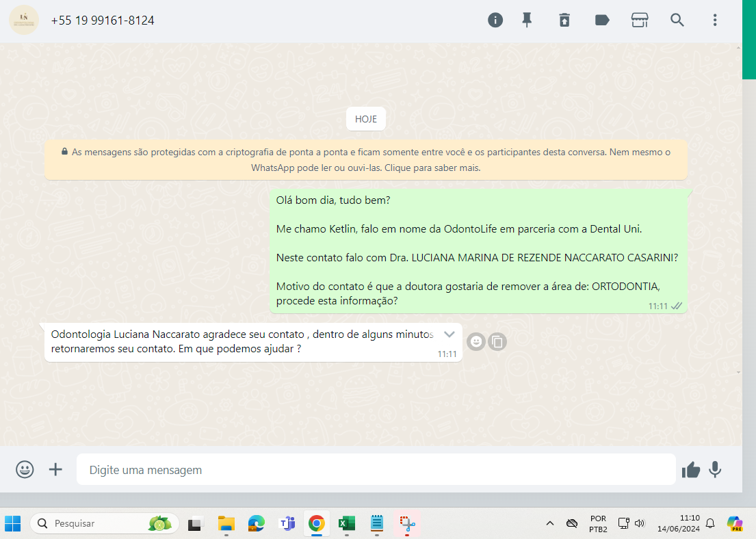Open the storefront catalog icon
Screen dimensions: 756x539
[x=640, y=21]
